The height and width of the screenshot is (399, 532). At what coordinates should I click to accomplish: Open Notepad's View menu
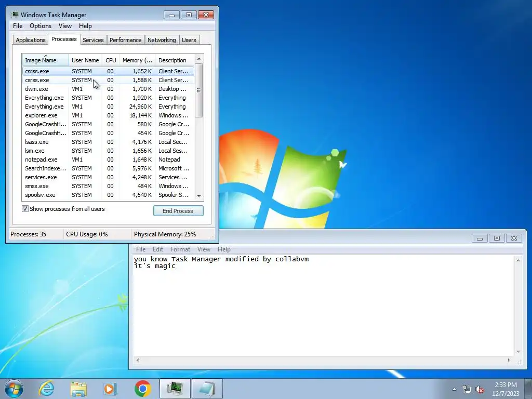click(x=204, y=249)
